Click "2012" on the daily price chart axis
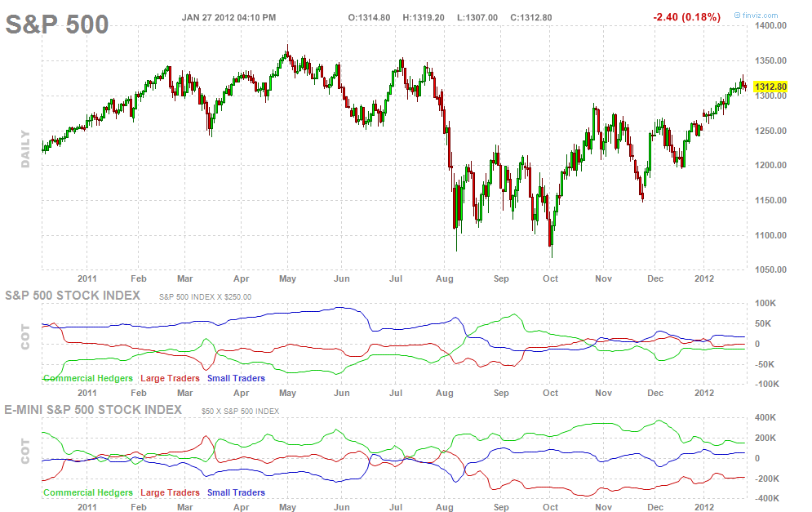 point(704,278)
